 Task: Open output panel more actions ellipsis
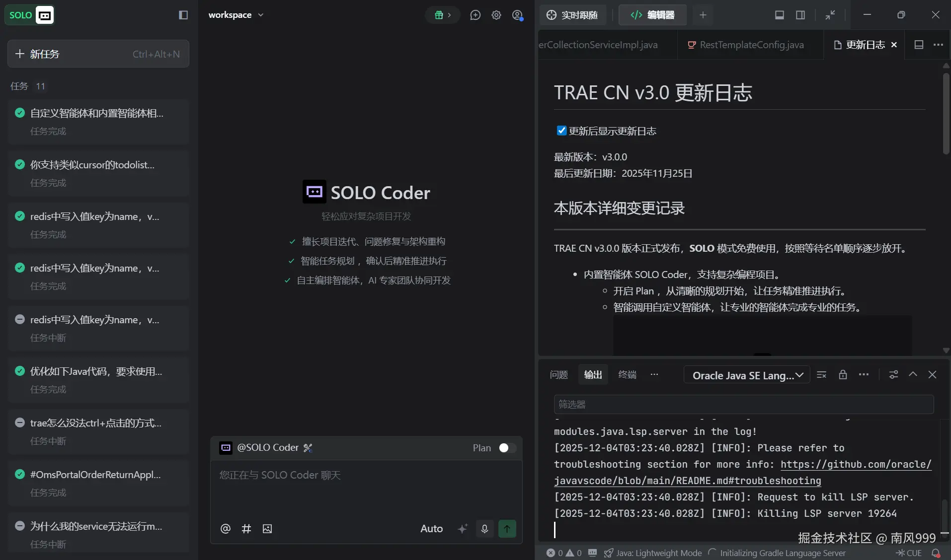click(x=864, y=375)
